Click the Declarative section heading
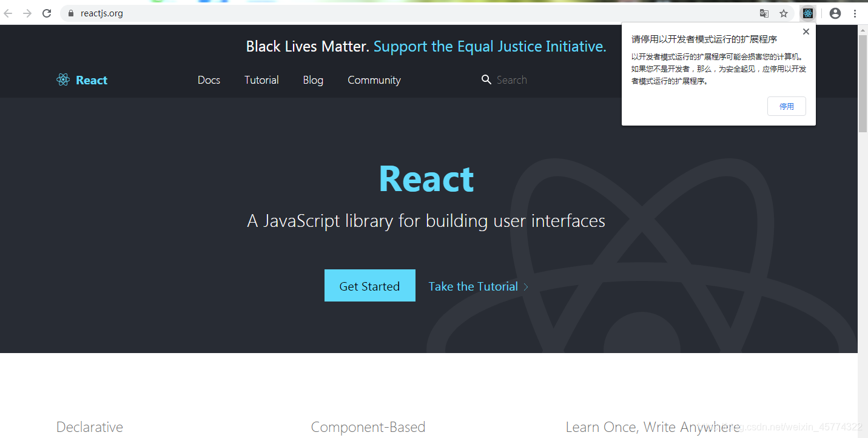The width and height of the screenshot is (868, 438). tap(90, 427)
